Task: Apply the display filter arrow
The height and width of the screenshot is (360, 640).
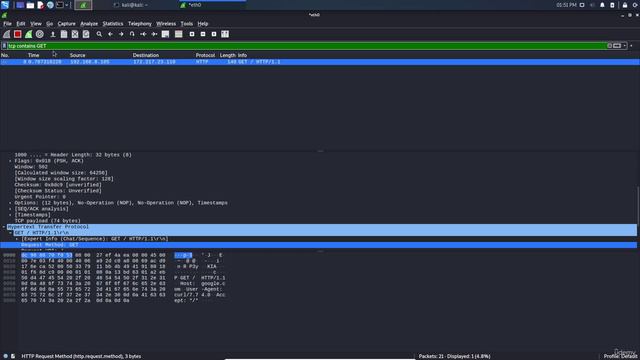Action: point(617,46)
